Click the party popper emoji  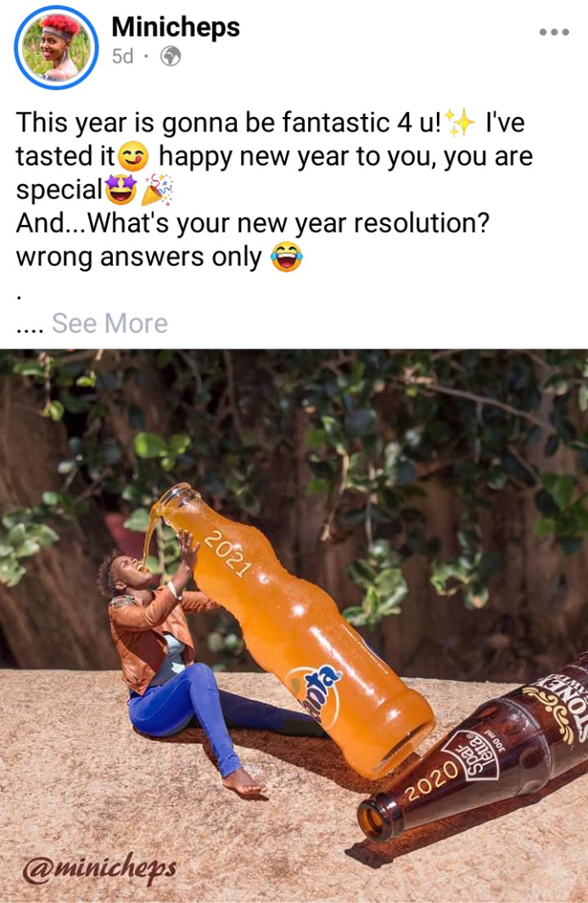(x=157, y=189)
